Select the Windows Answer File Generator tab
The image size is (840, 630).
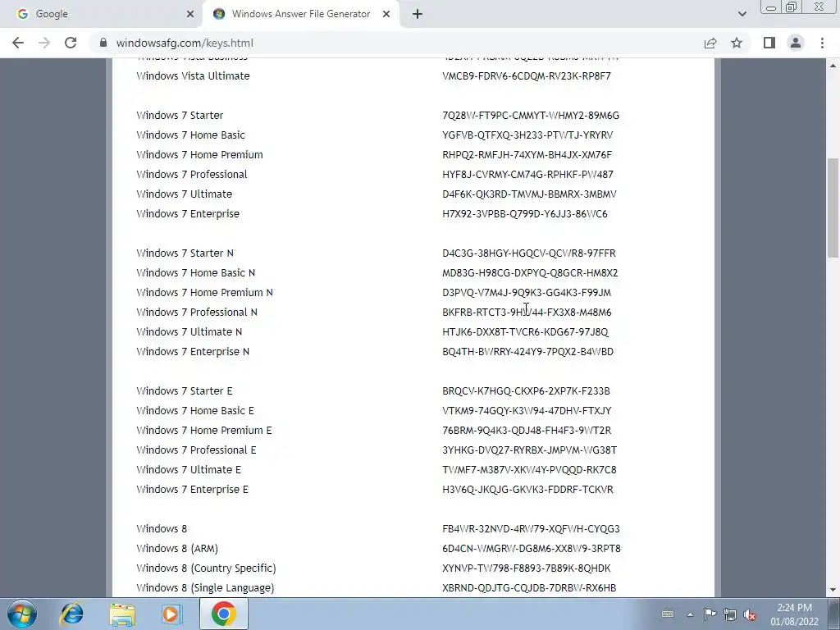[300, 14]
